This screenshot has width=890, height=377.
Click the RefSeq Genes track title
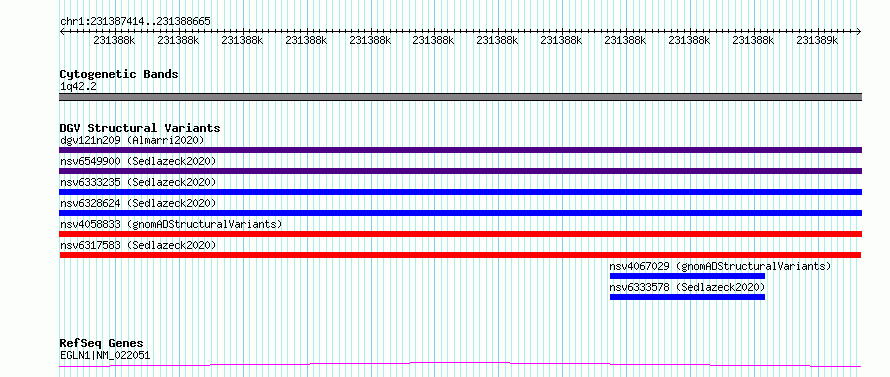click(x=102, y=344)
